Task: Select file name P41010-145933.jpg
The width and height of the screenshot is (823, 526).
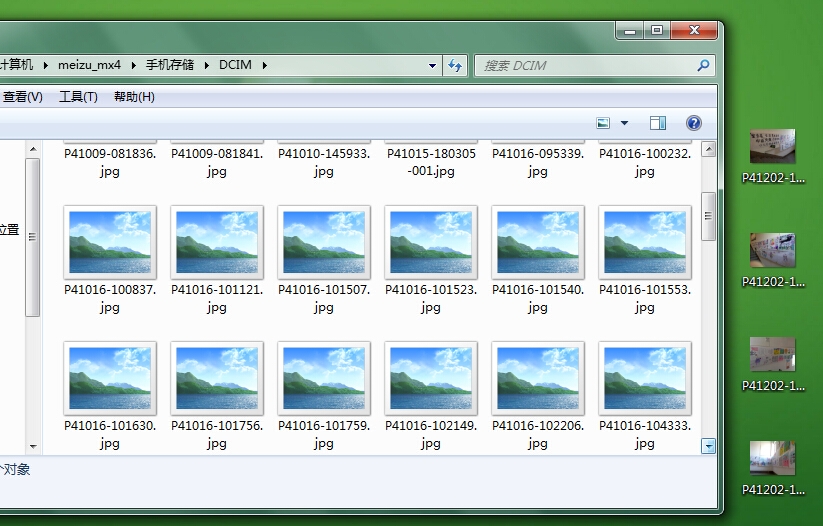Action: click(324, 162)
